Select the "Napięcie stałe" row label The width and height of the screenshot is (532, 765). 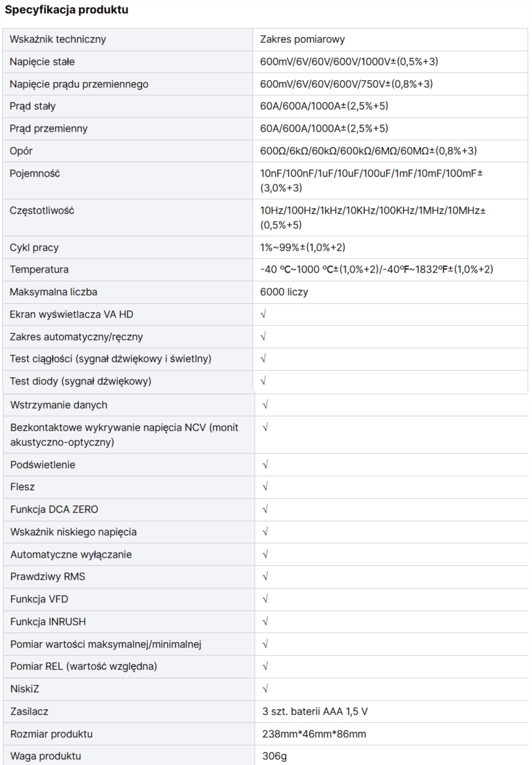coord(42,62)
